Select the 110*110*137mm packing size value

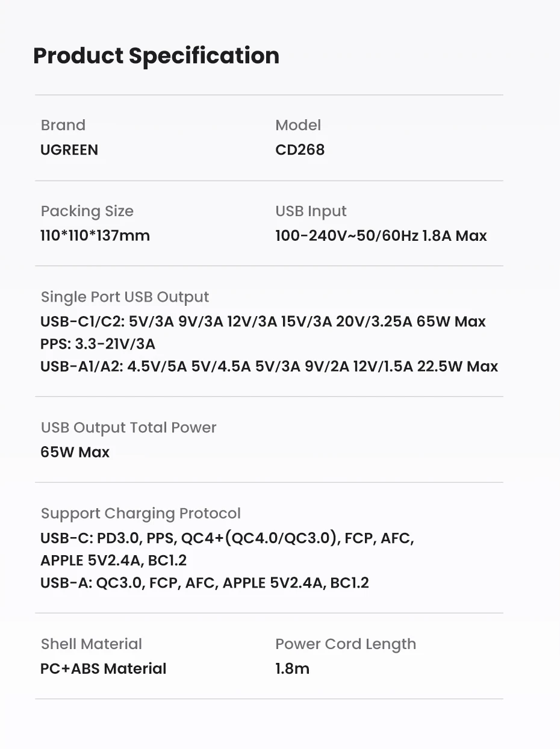pyautogui.click(x=95, y=235)
